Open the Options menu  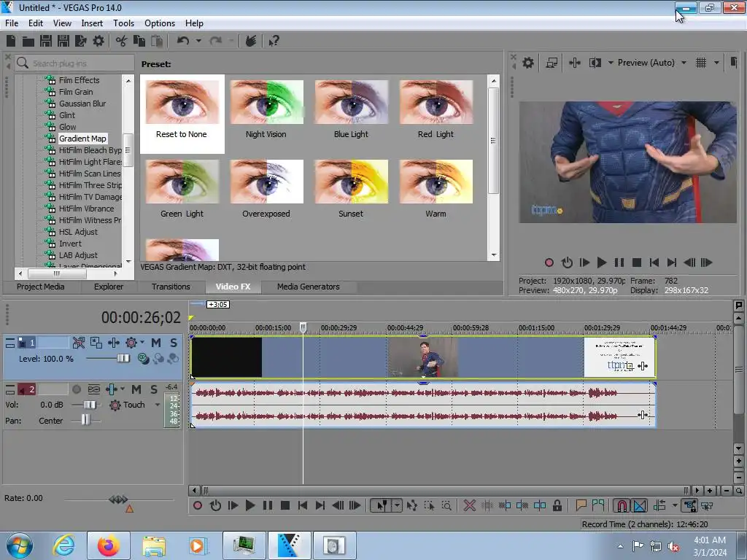(x=160, y=23)
